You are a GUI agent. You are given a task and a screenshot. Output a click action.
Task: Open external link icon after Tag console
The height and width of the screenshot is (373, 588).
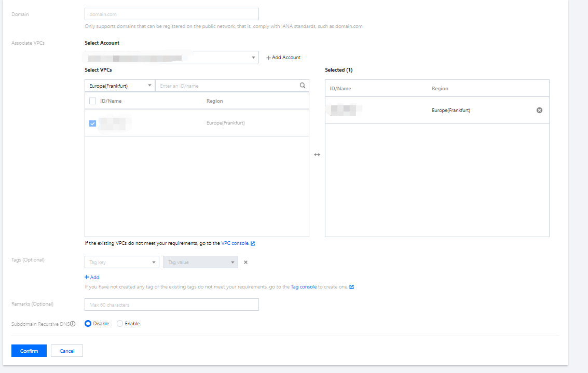(x=351, y=287)
